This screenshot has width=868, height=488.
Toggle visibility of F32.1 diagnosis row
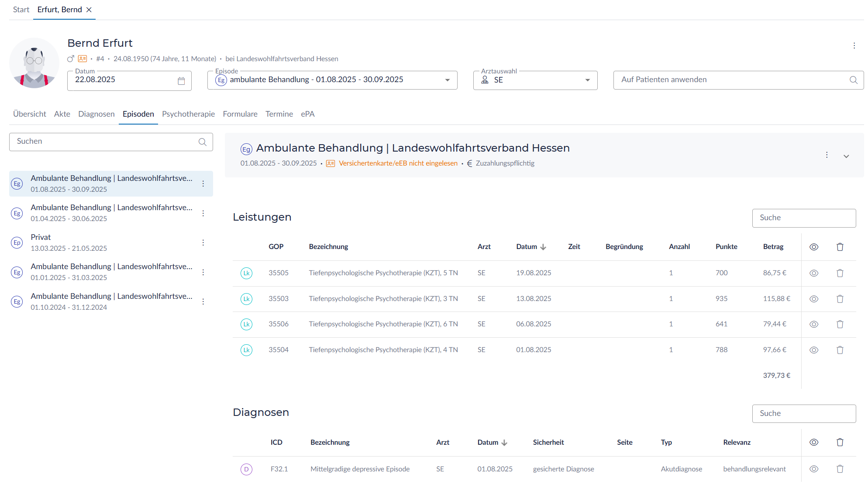click(813, 469)
